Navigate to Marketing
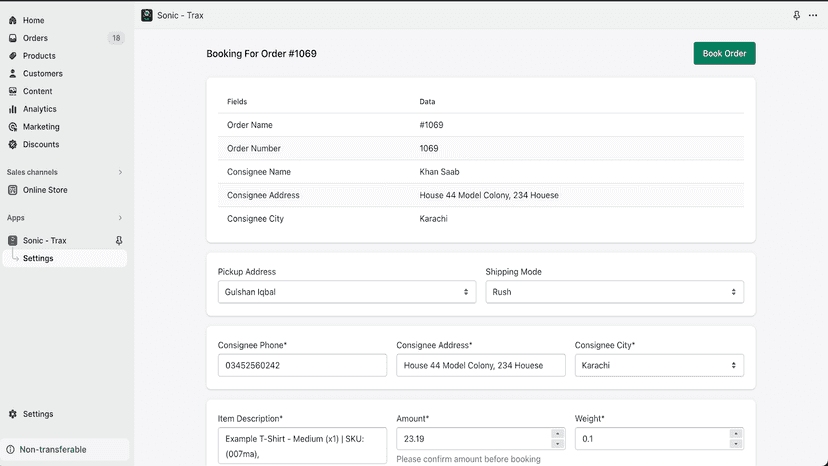Image resolution: width=828 pixels, height=466 pixels. coord(41,127)
